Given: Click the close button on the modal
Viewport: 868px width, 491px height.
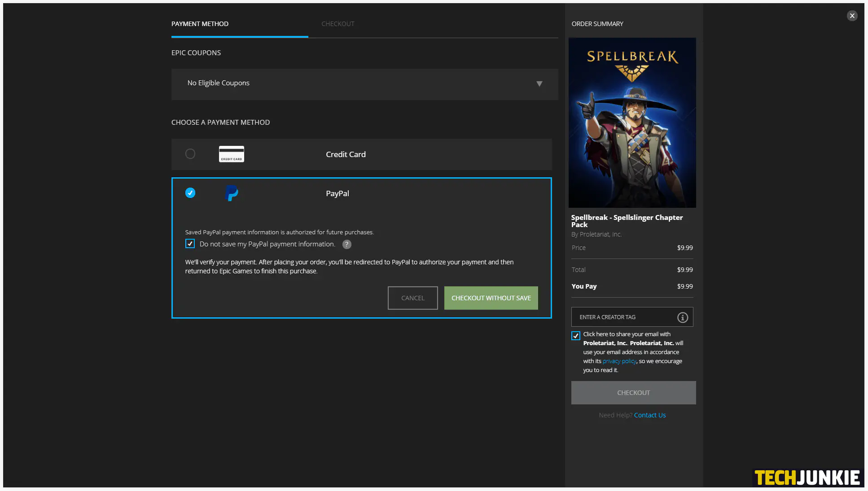Looking at the screenshot, I should click(x=852, y=16).
